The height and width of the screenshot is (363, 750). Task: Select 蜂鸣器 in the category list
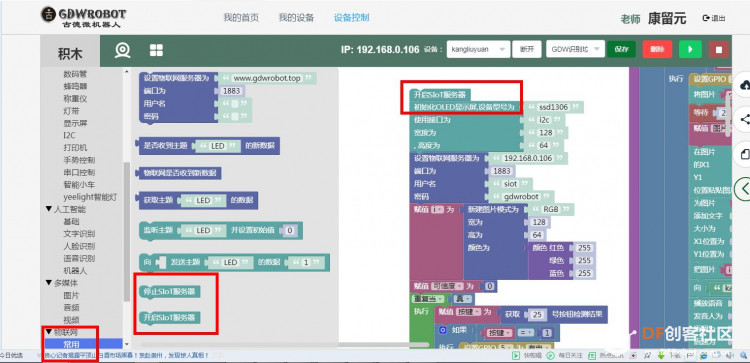click(x=75, y=87)
